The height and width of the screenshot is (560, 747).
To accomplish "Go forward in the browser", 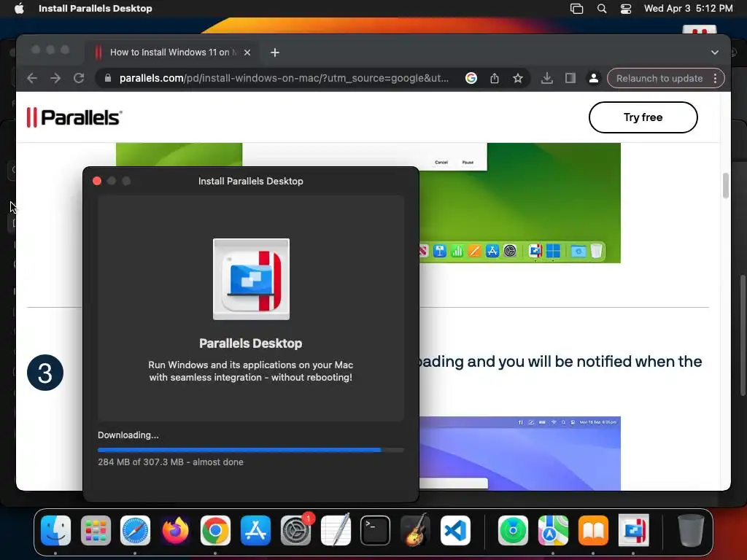I will coord(55,78).
